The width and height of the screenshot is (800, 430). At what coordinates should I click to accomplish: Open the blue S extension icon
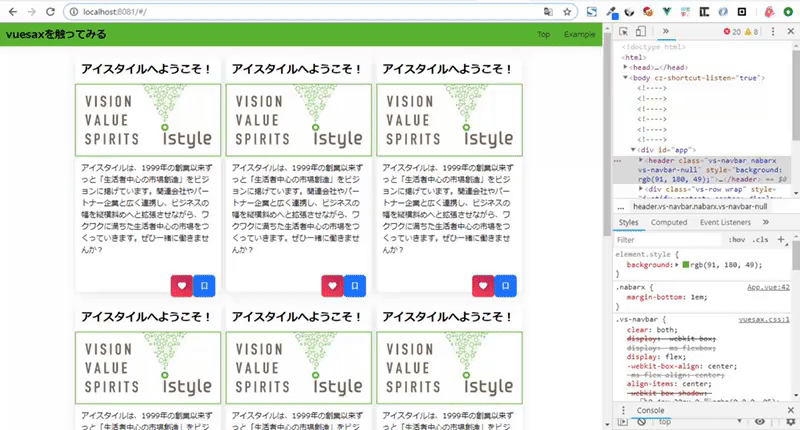[592, 12]
